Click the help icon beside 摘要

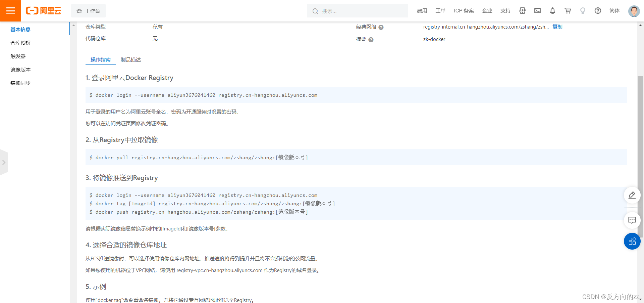(371, 40)
